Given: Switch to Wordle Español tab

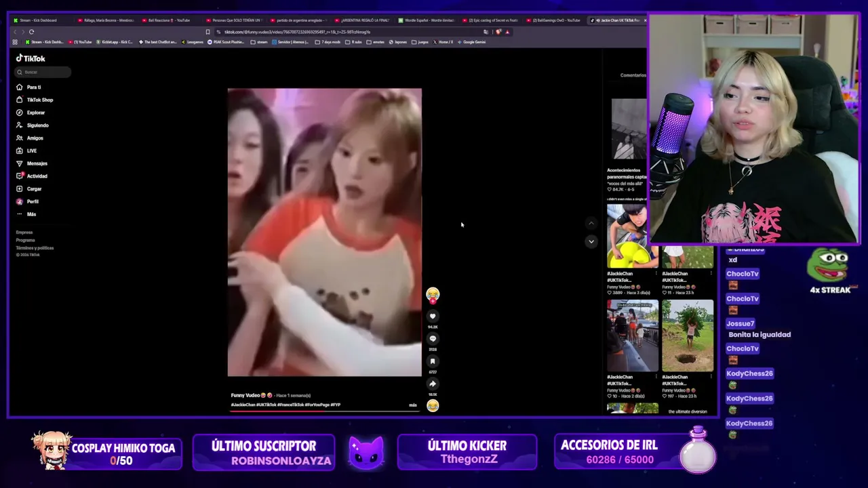Looking at the screenshot, I should pos(429,20).
